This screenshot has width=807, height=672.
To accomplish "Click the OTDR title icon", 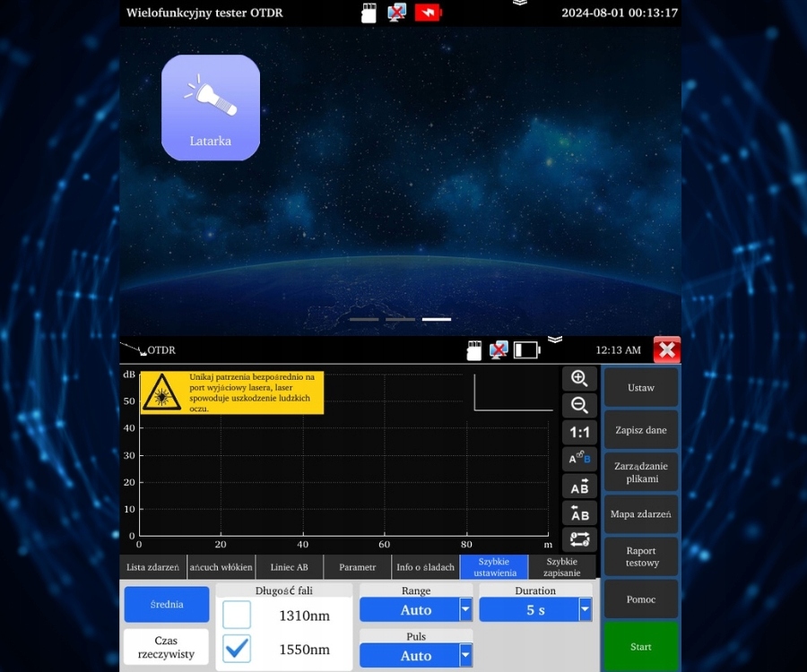I will [134, 349].
